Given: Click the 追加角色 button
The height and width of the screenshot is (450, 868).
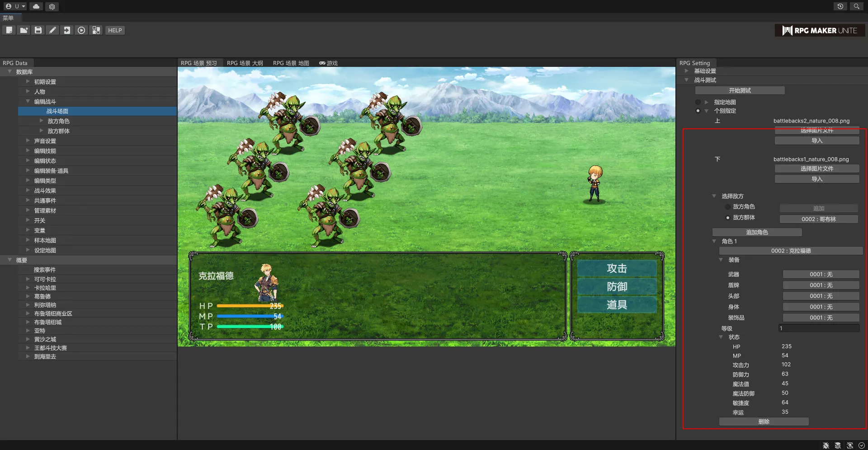Looking at the screenshot, I should click(x=757, y=232).
